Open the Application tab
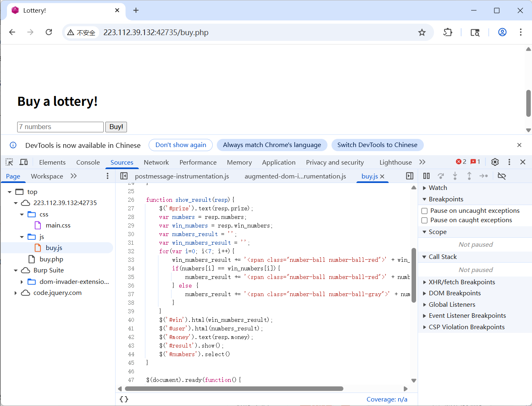This screenshot has height=406, width=532. pos(278,162)
